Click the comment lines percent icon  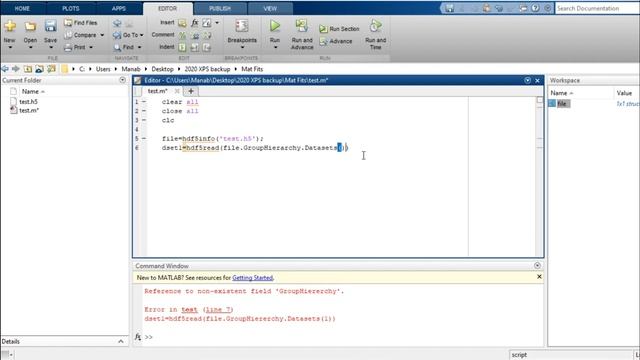(x=182, y=36)
